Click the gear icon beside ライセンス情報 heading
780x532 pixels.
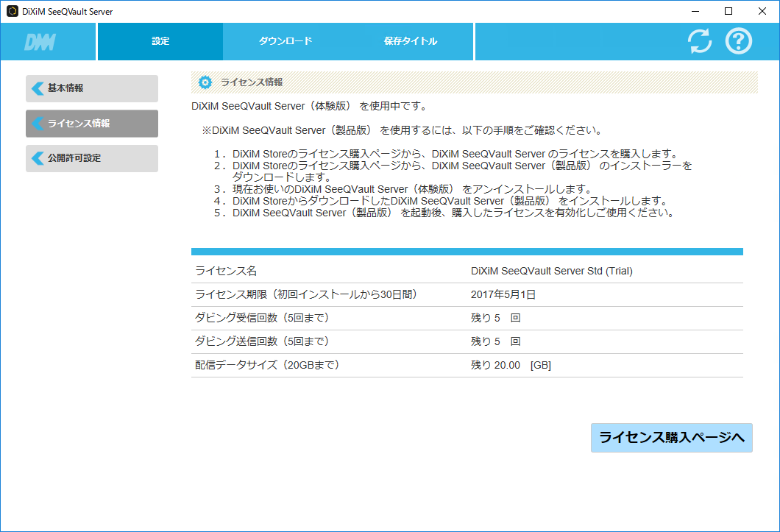pos(205,82)
